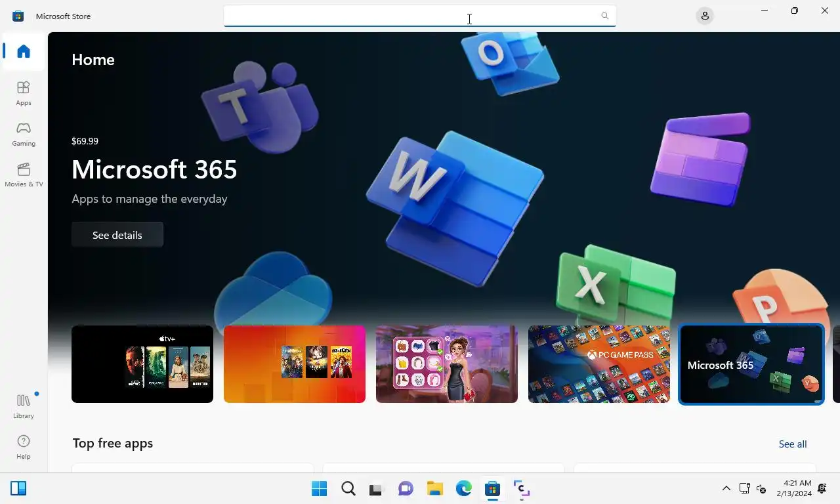The width and height of the screenshot is (840, 504).
Task: Click See details for Microsoft 365
Action: tap(117, 235)
